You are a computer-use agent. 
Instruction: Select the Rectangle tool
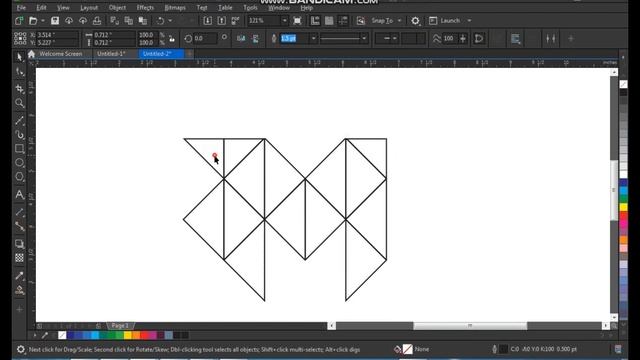(19, 149)
